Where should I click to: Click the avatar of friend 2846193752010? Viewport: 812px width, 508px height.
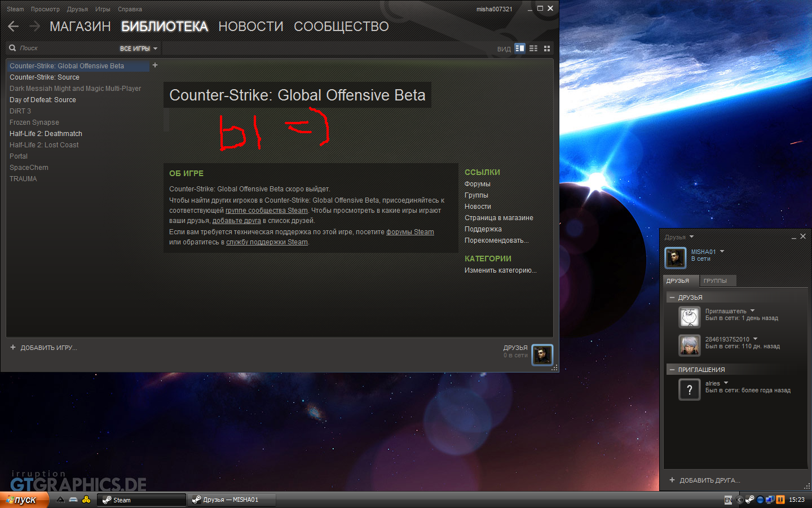689,345
